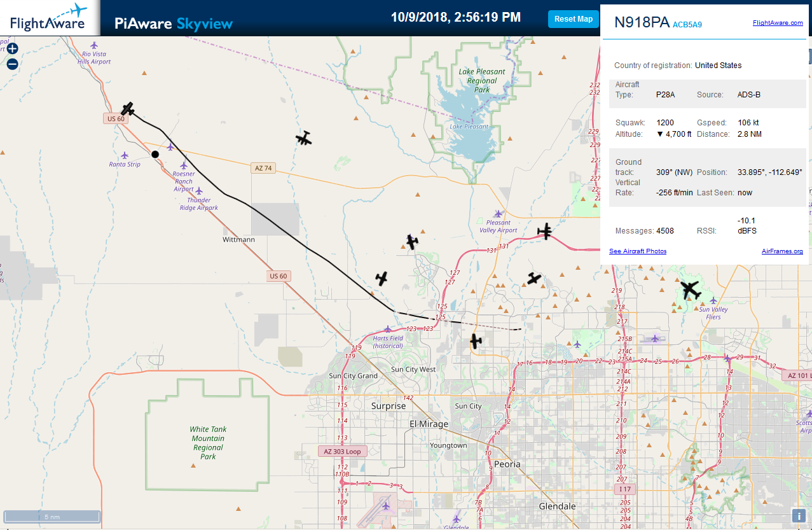This screenshot has height=530, width=812.
Task: Select the aircraft icon near US 60 track end
Action: (x=128, y=108)
